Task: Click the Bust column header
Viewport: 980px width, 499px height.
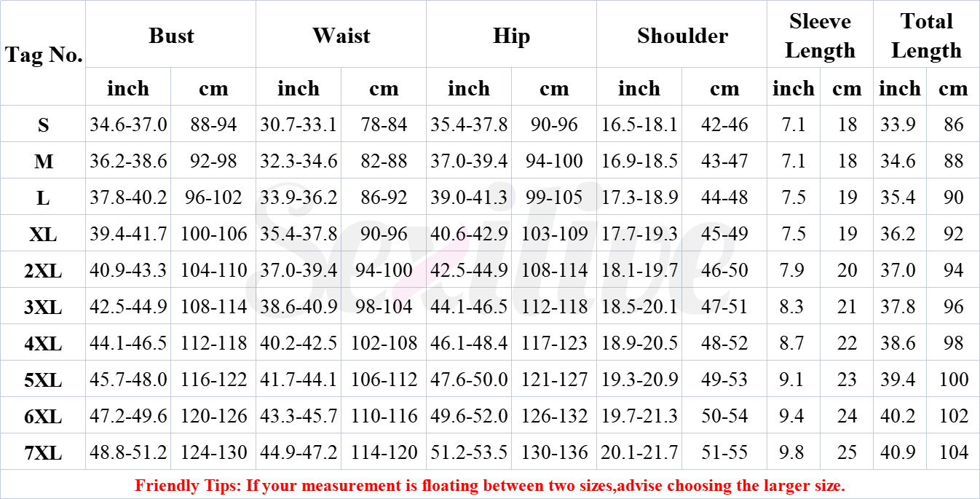Action: [x=171, y=36]
